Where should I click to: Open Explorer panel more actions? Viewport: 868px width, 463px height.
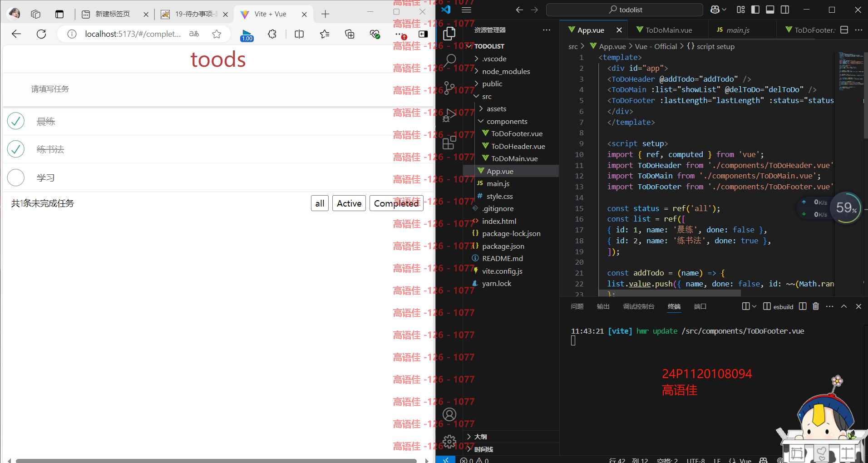click(547, 30)
